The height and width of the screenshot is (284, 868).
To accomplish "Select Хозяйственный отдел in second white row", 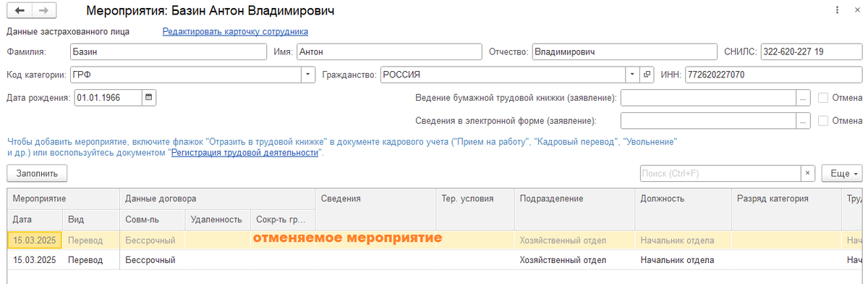I will pyautogui.click(x=574, y=259).
